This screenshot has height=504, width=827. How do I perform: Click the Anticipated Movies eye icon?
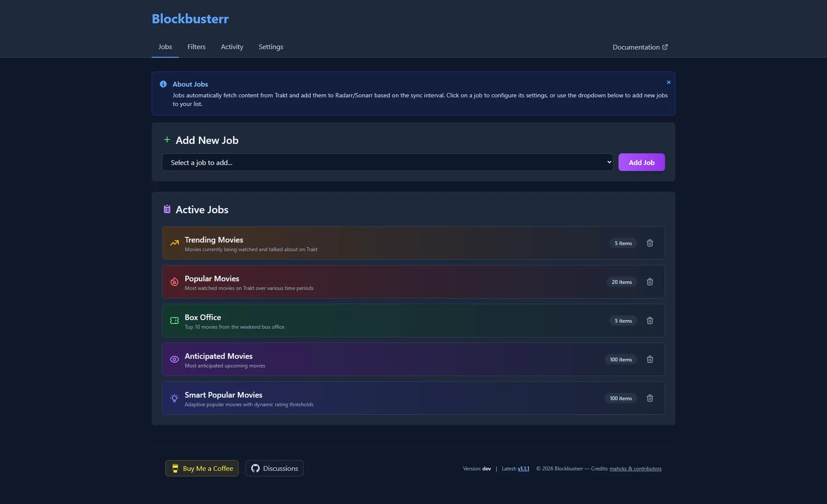174,359
